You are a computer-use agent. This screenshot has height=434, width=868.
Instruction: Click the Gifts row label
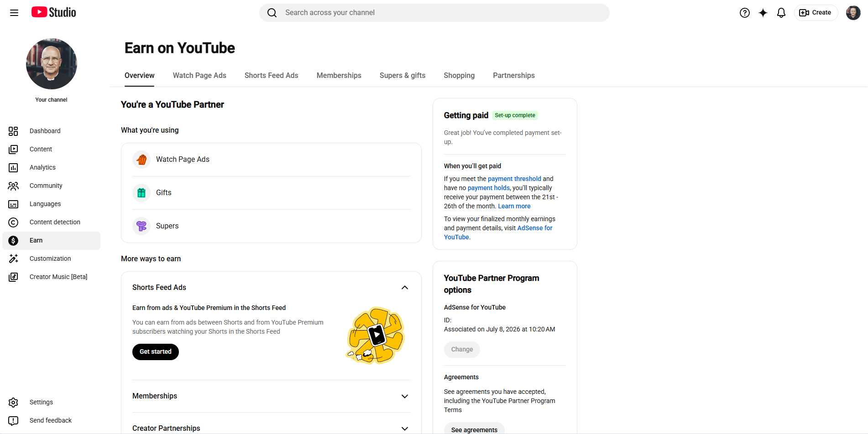[x=164, y=193]
